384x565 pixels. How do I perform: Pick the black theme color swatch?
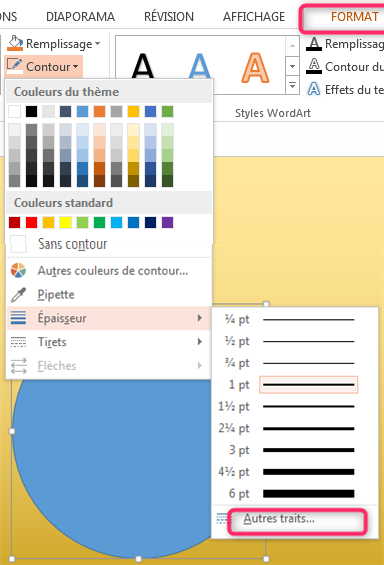pos(31,111)
